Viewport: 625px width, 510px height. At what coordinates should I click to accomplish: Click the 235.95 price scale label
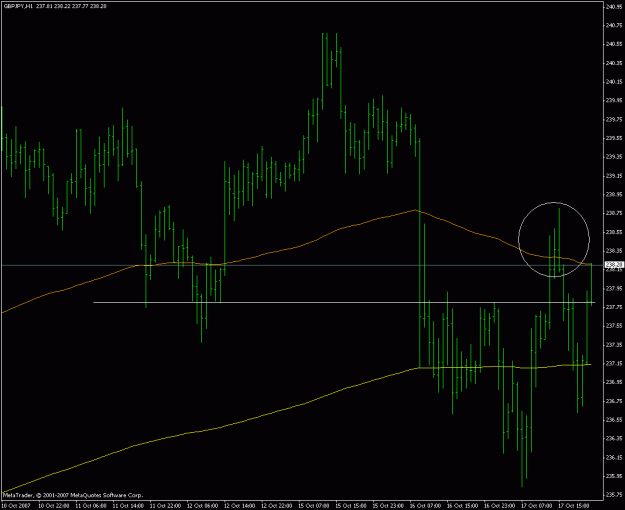point(614,476)
